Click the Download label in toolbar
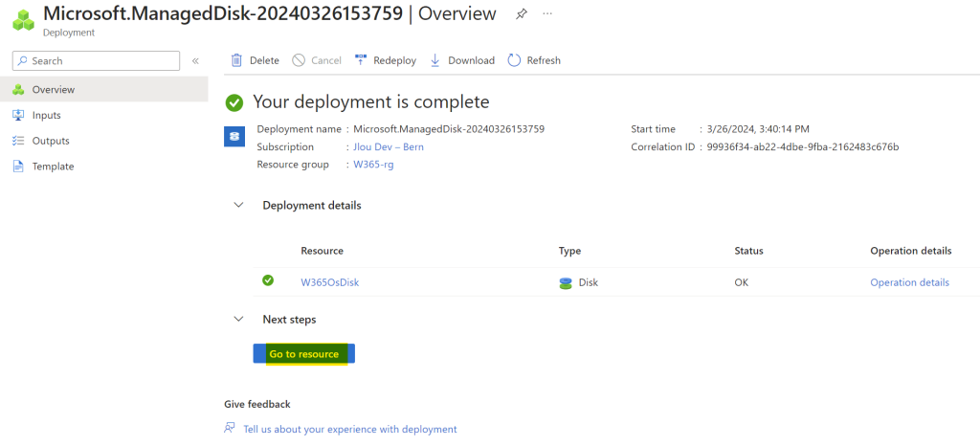Image resolution: width=980 pixels, height=446 pixels. [x=471, y=60]
